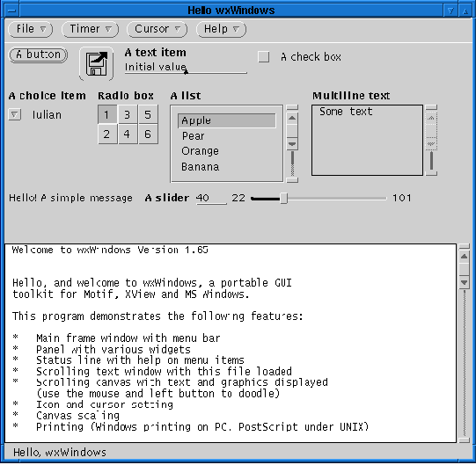This screenshot has height=465, width=476.
Task: Select radio box option 2
Action: click(x=106, y=134)
